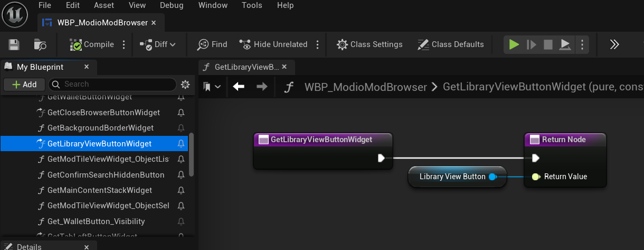Focus the My Blueprint search field
The width and height of the screenshot is (644, 250).
pos(112,84)
